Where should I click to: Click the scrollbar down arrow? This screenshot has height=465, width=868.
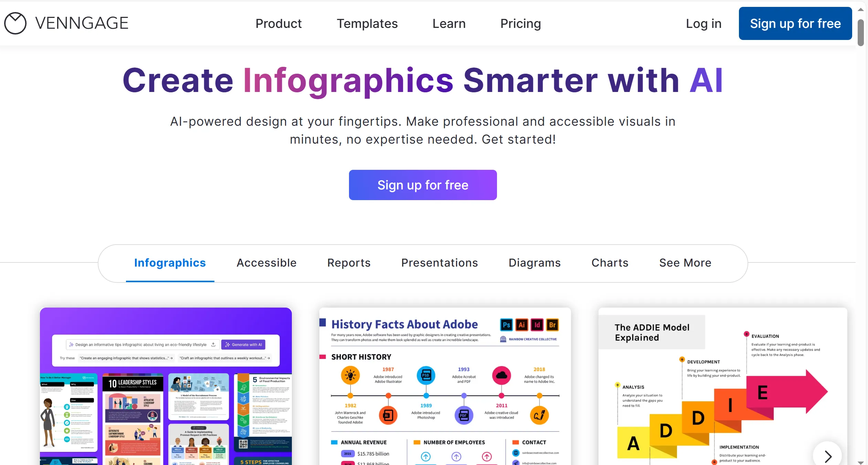[860, 462]
